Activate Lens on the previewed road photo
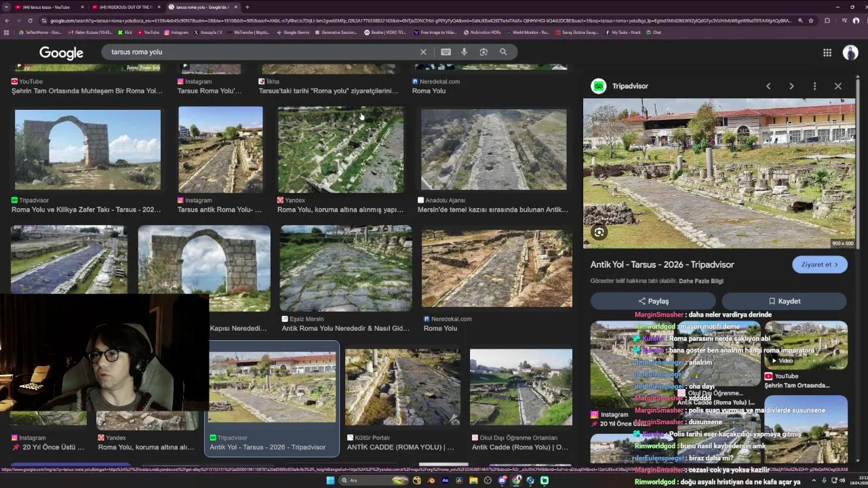Screen dimensions: 868x488 (599, 232)
